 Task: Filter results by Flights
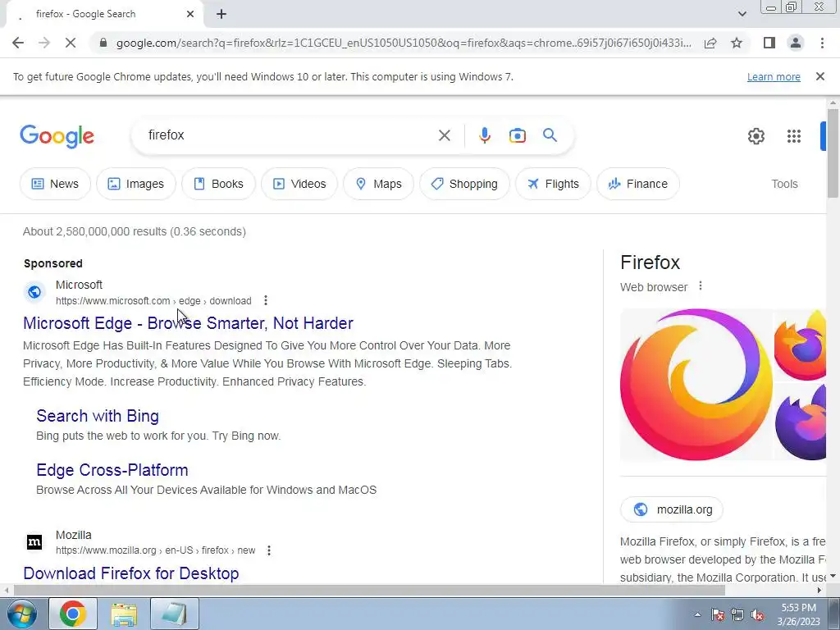tap(554, 184)
